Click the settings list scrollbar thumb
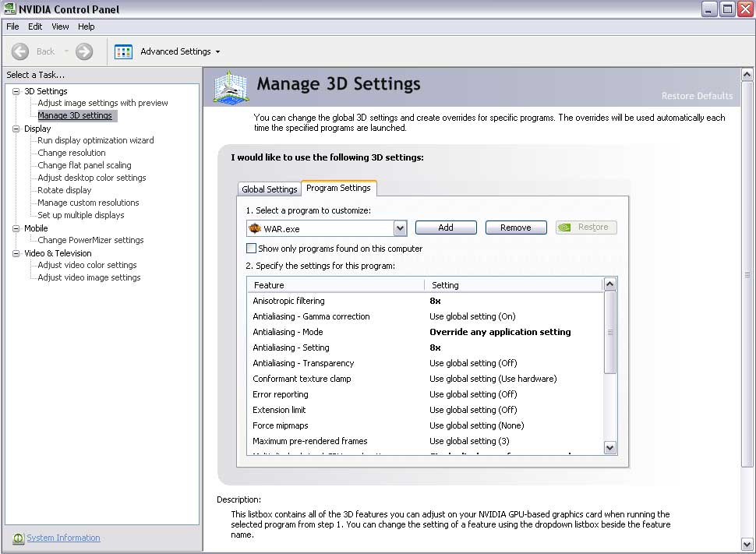Screen dimensions: 756x554 pos(610,332)
